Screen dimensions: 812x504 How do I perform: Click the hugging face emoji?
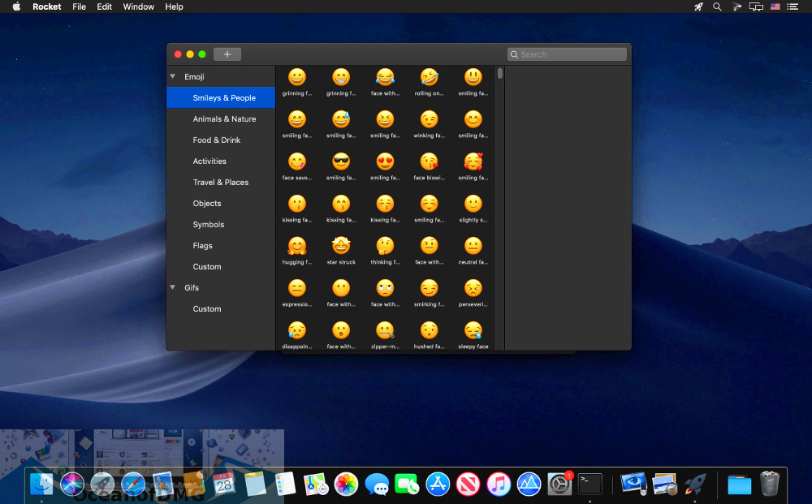coord(297,245)
